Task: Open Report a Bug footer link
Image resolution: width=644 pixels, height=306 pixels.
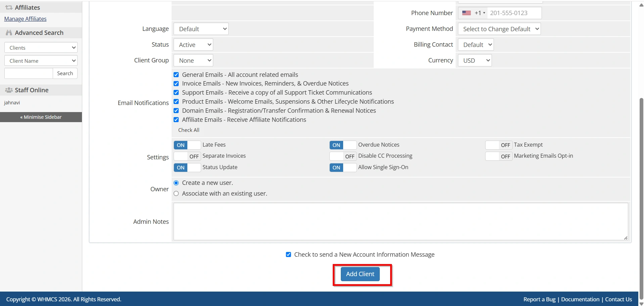Action: click(539, 299)
